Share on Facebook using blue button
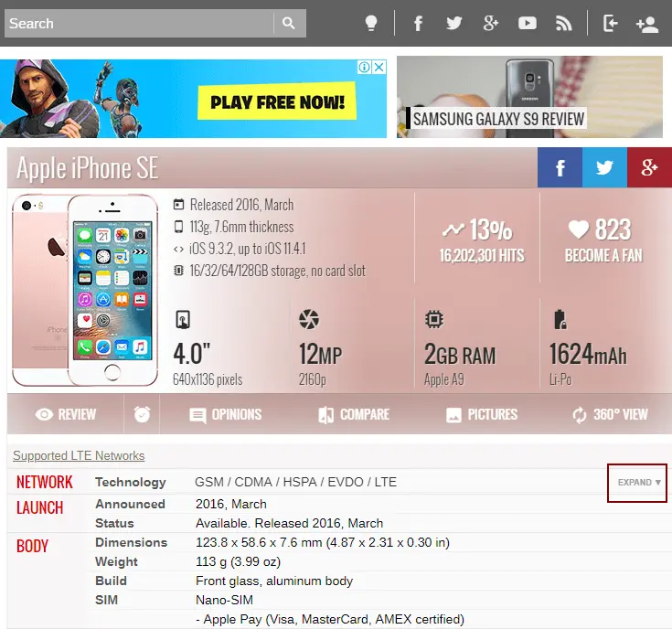Viewport: 672px width, 629px height. pyautogui.click(x=560, y=167)
